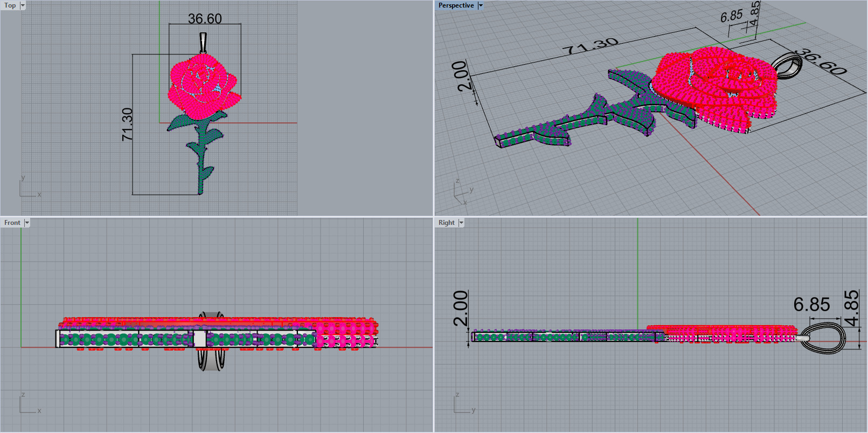The height and width of the screenshot is (433, 868).
Task: Click the world axis icon in Perspective view
Action: (464, 192)
